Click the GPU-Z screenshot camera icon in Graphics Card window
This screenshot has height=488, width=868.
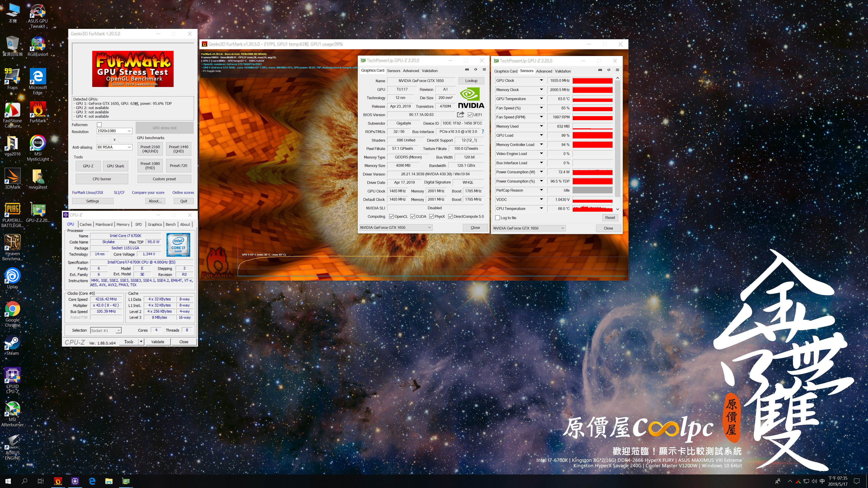tap(467, 70)
